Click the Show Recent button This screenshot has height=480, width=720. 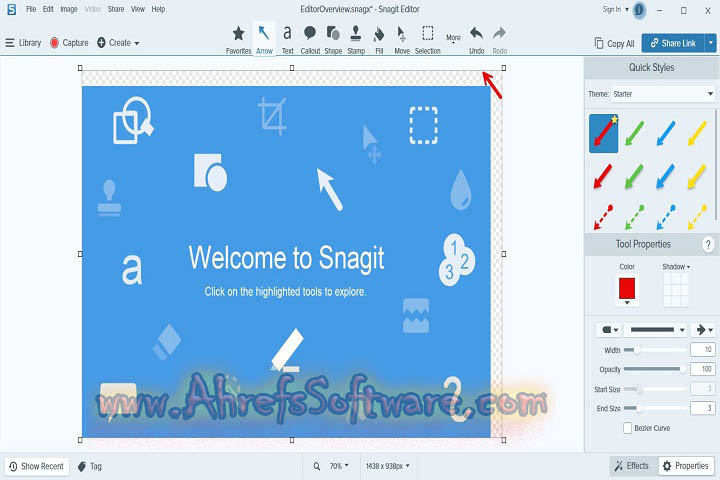(35, 466)
